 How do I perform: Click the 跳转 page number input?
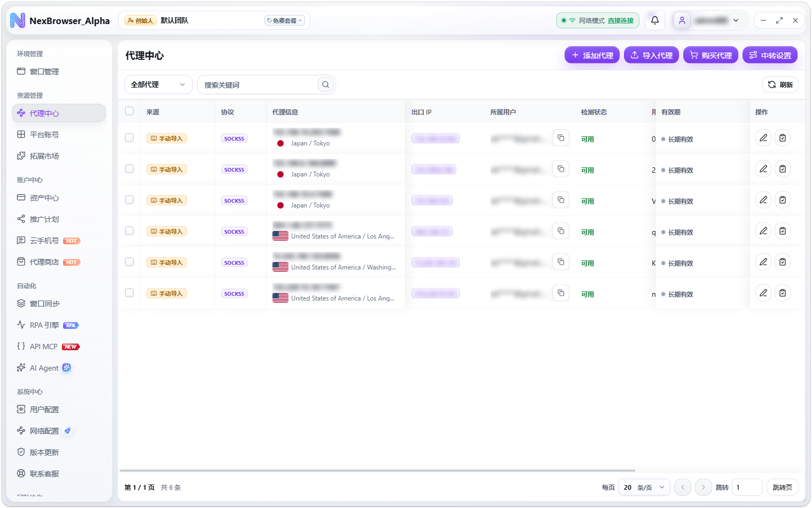747,487
